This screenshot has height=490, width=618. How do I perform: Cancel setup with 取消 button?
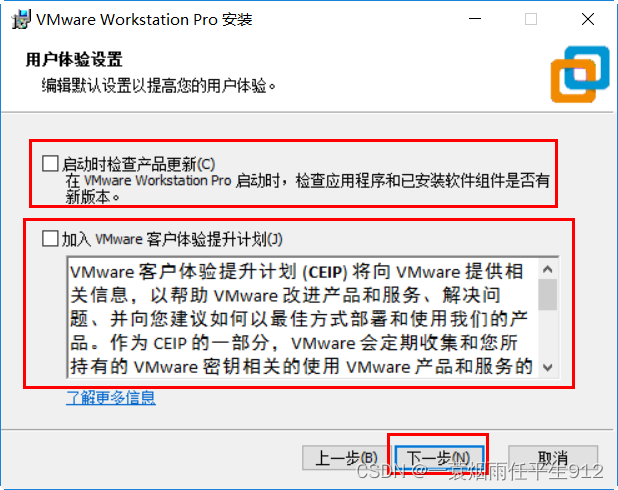[x=553, y=458]
